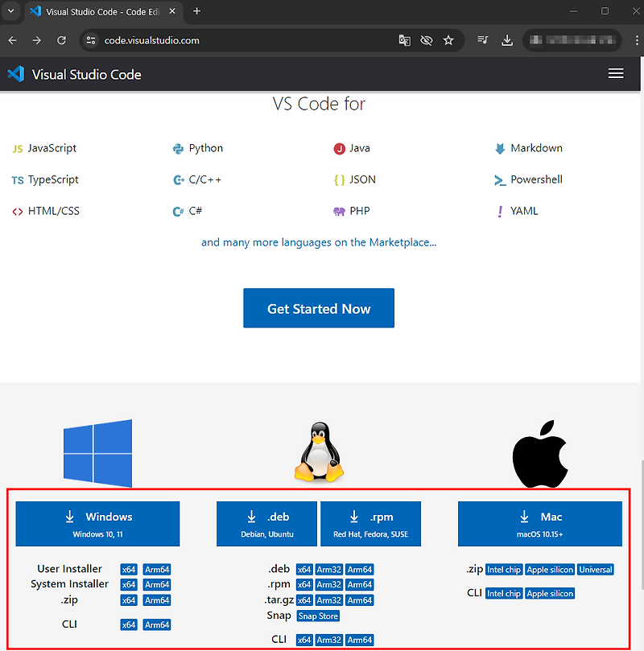The width and height of the screenshot is (644, 651).
Task: Click the YAML language icon
Action: tap(500, 211)
